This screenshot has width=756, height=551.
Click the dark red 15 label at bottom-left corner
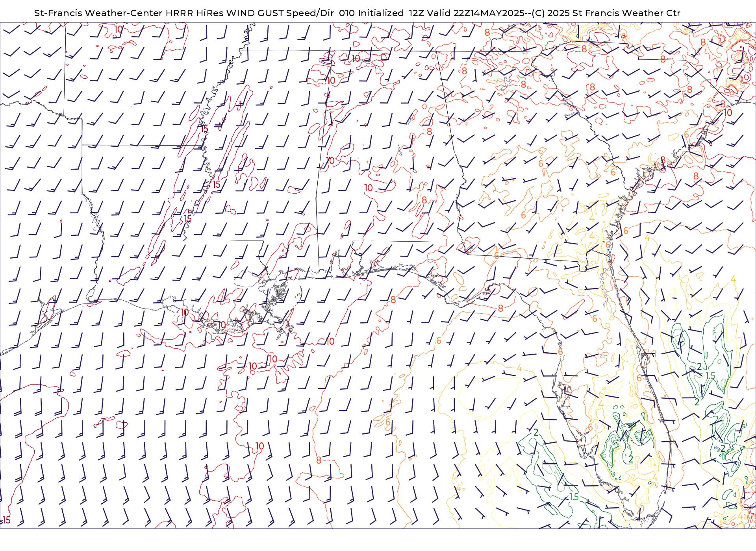point(7,520)
